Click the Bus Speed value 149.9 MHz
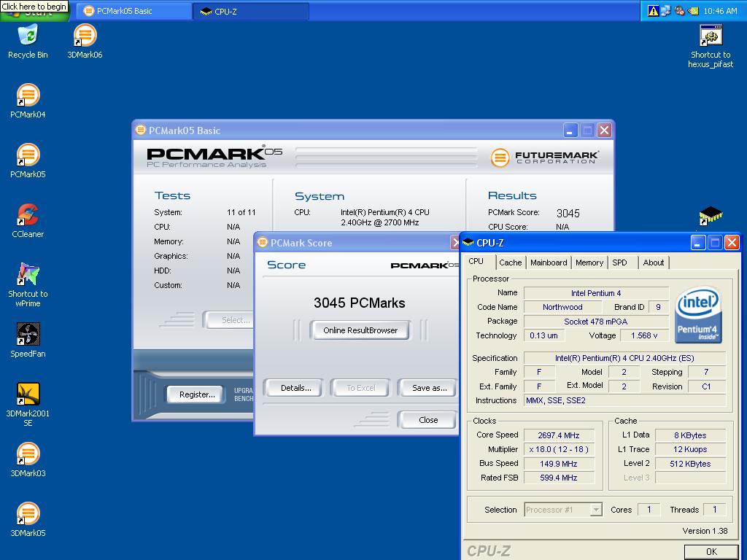Screen dimensions: 747x560 [558, 463]
